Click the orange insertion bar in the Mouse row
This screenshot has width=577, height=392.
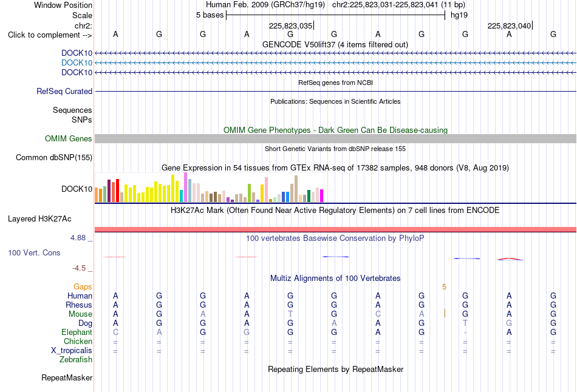[445, 313]
